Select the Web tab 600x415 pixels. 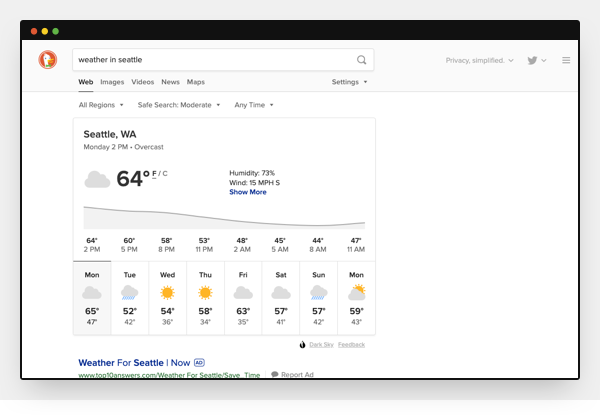(86, 82)
